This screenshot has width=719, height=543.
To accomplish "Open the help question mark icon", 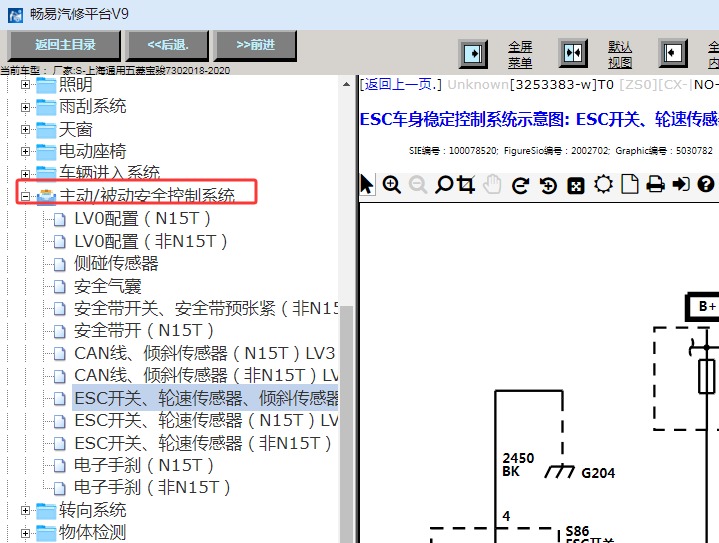I will tap(706, 185).
